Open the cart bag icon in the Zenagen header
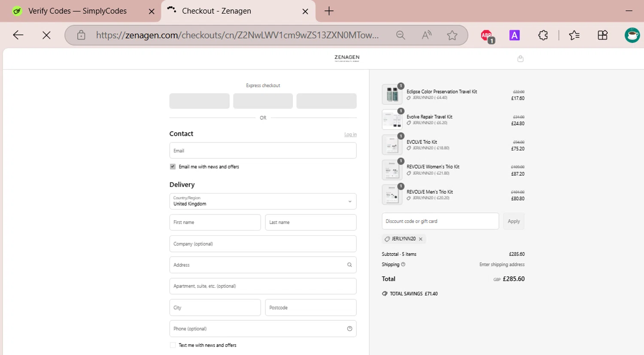Image resolution: width=644 pixels, height=355 pixels. (520, 58)
